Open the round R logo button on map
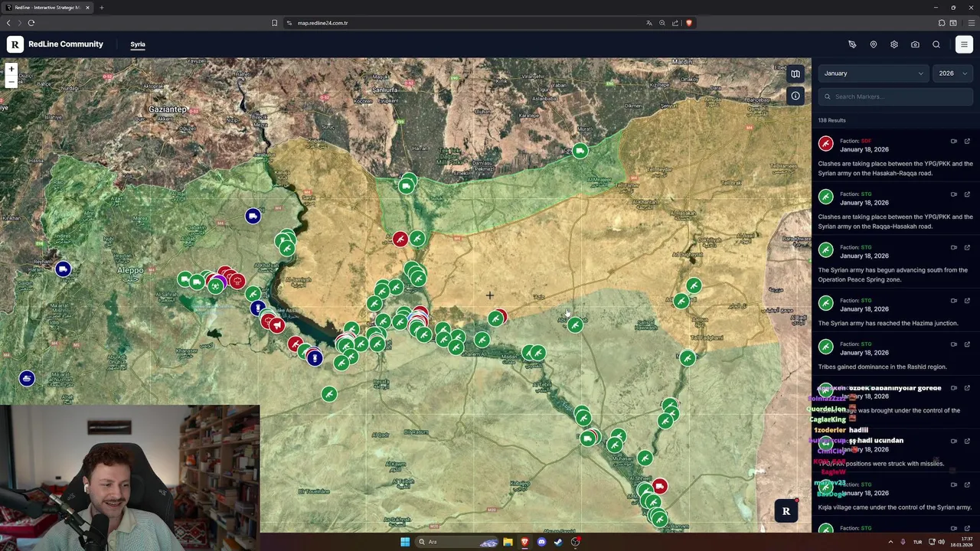980x551 pixels. [786, 511]
